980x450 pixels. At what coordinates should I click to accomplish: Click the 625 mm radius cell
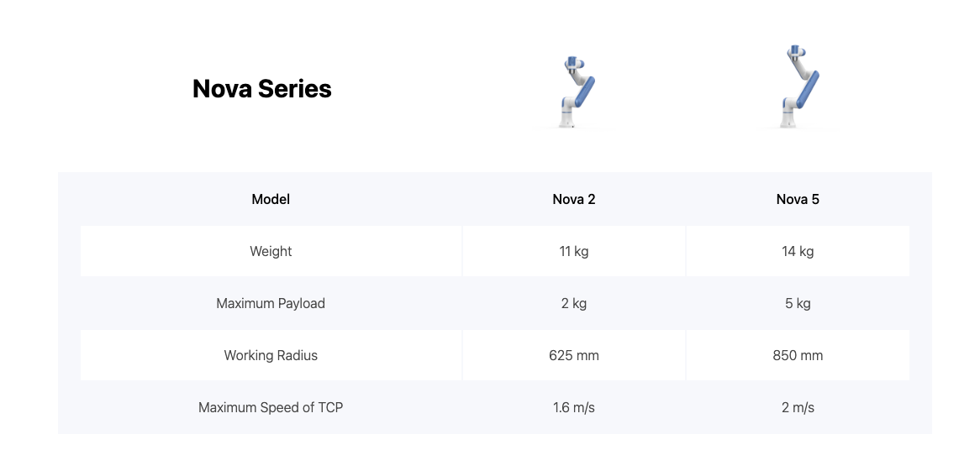(574, 355)
